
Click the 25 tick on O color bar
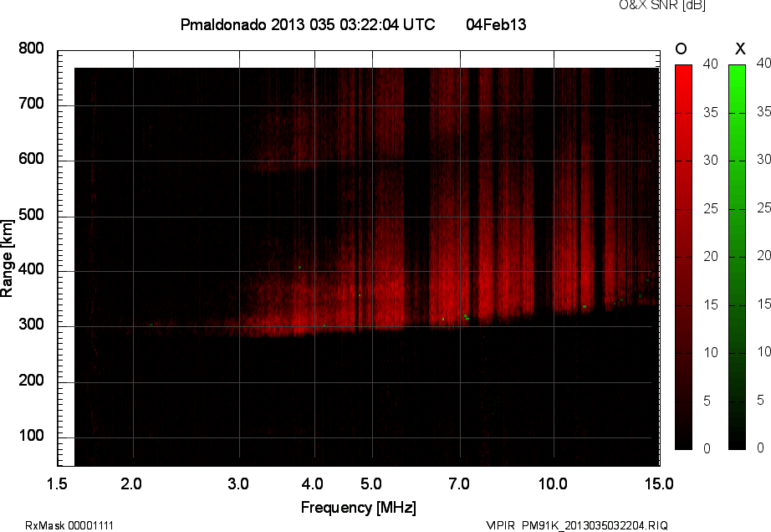[x=711, y=208]
